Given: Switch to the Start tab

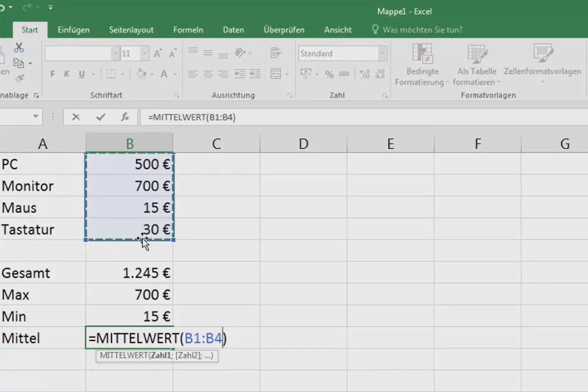Looking at the screenshot, I should [x=29, y=30].
